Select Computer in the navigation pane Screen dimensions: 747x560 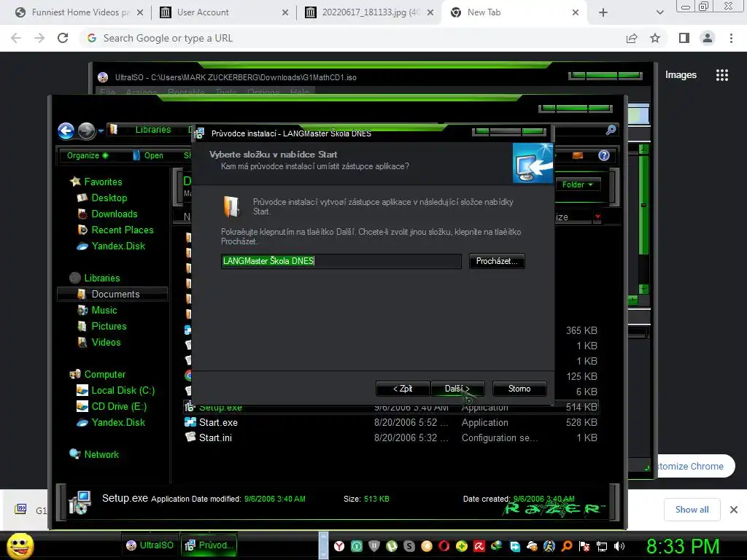pos(105,374)
